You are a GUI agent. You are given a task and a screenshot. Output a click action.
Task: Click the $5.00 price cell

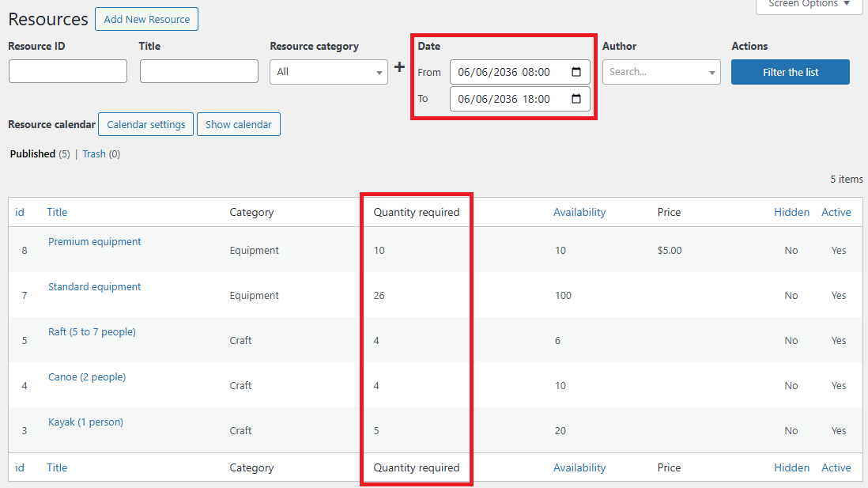670,251
